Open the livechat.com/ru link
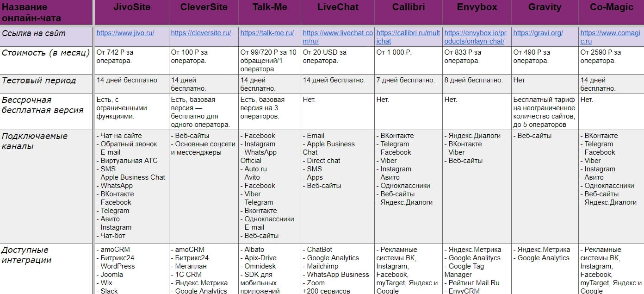644x294 pixels. tap(337, 37)
